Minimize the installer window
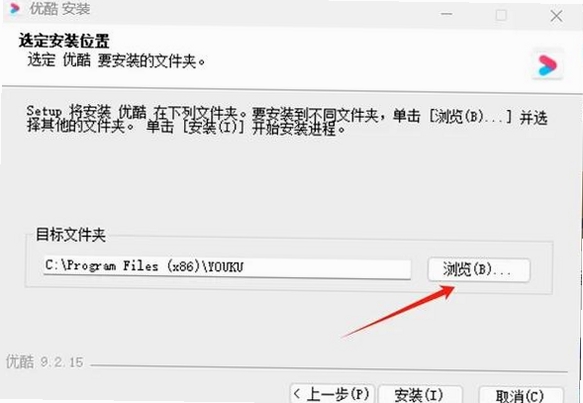Image resolution: width=583 pixels, height=403 pixels. coord(447,14)
